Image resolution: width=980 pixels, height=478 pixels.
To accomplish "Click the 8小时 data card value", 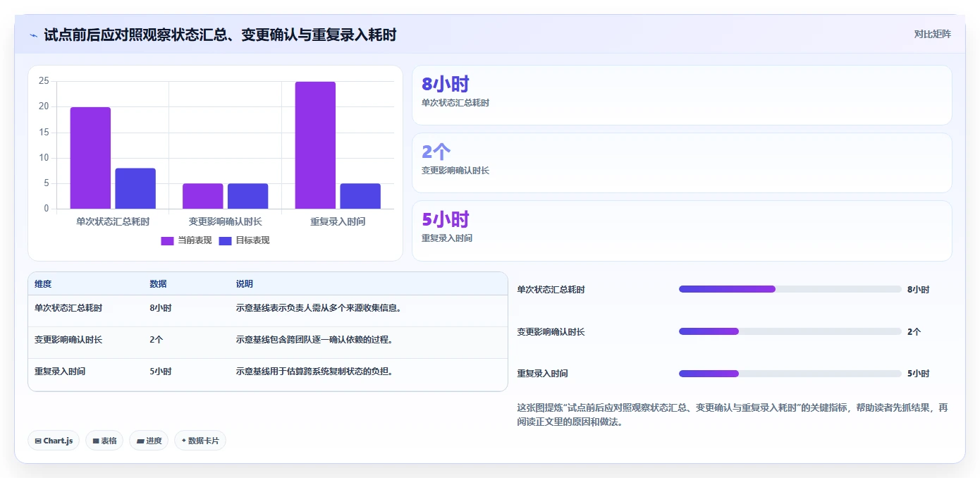I will coord(445,84).
